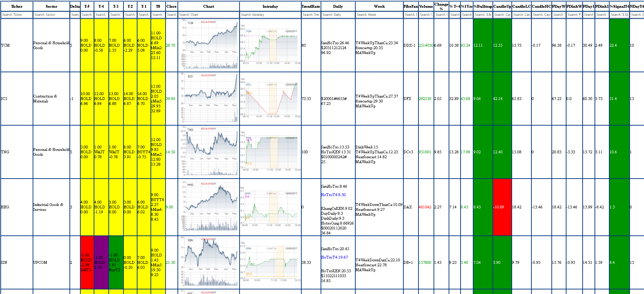Screen dimensions: 644x294
Task: Click into the Search Daily filter
Action: point(338,15)
